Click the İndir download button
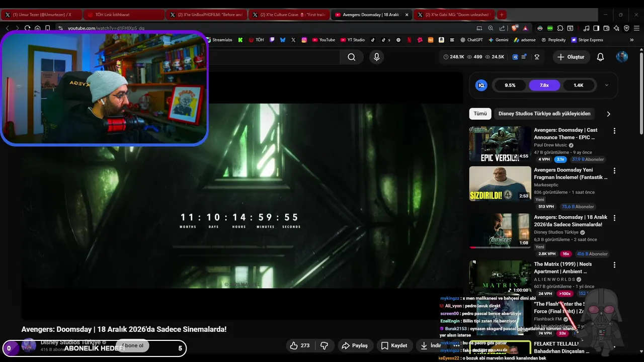 point(430,345)
